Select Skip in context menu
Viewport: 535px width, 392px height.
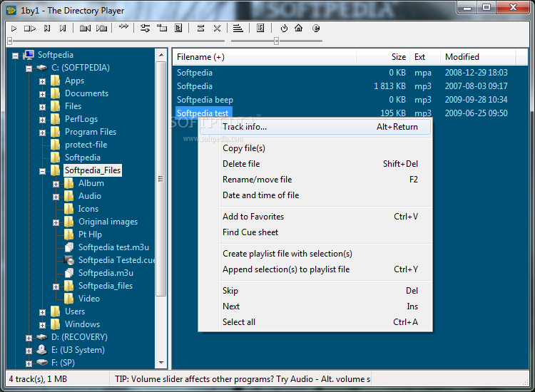pyautogui.click(x=315, y=291)
